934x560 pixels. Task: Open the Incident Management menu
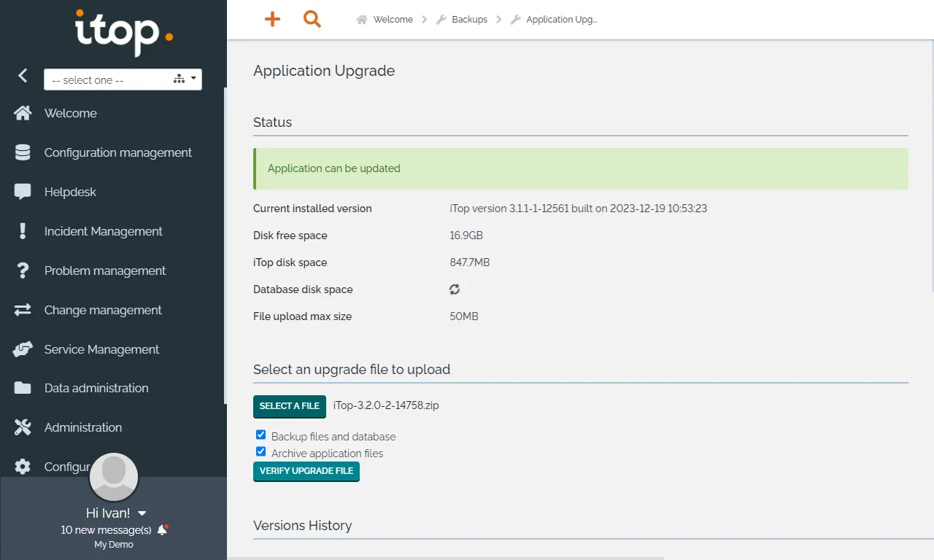pyautogui.click(x=103, y=231)
